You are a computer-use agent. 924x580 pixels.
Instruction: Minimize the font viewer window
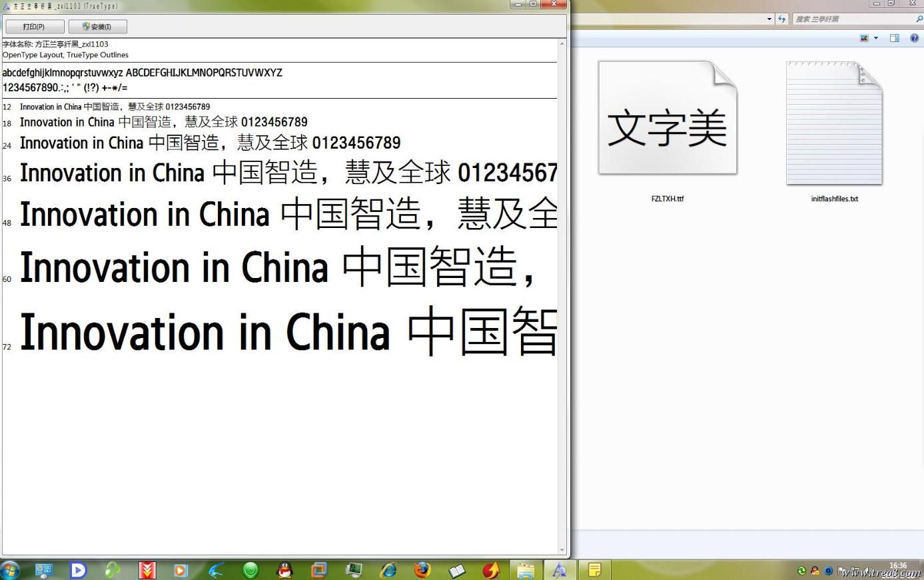click(x=518, y=4)
